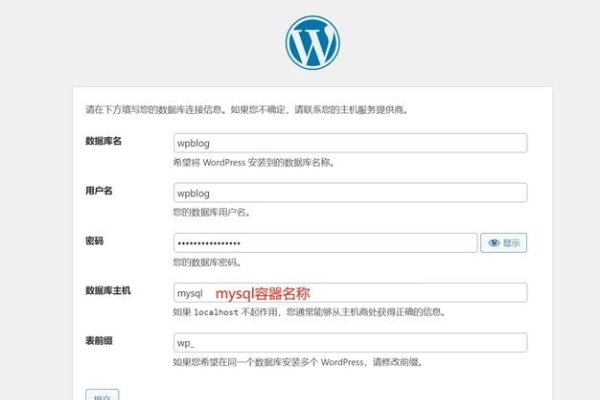The width and height of the screenshot is (600, 400).
Task: Click the 表前缀 label
Action: 99,341
